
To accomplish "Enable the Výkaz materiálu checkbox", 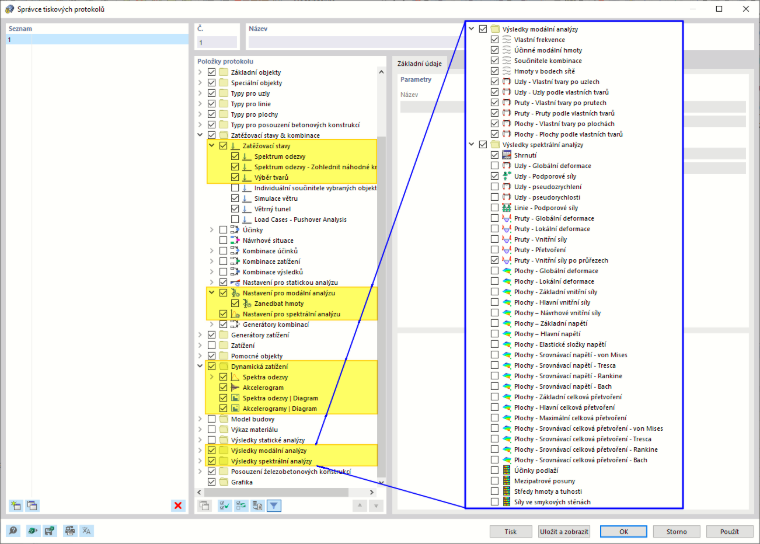I will pyautogui.click(x=212, y=430).
